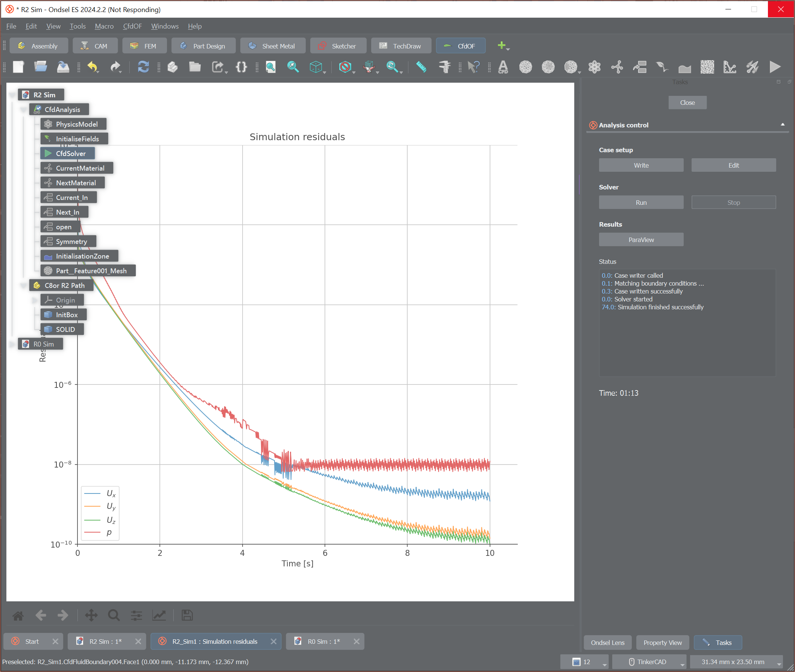Click the Fit All zoom icon
The image size is (795, 672).
(x=270, y=67)
